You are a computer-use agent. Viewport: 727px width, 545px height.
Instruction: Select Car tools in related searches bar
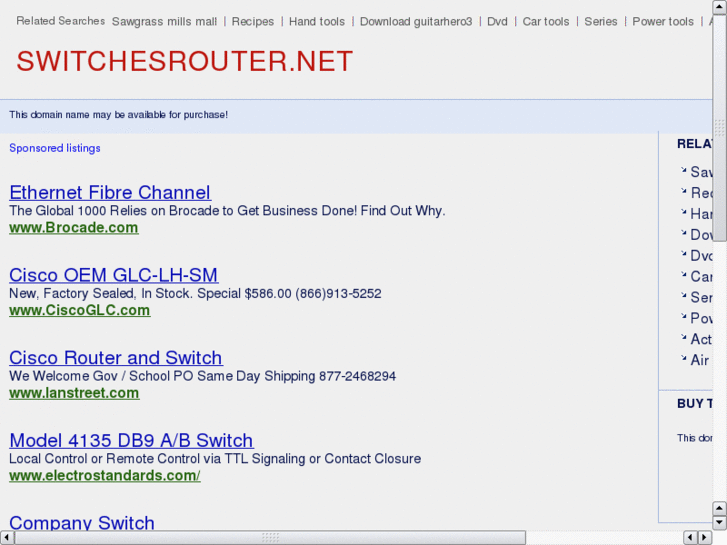pyautogui.click(x=546, y=22)
